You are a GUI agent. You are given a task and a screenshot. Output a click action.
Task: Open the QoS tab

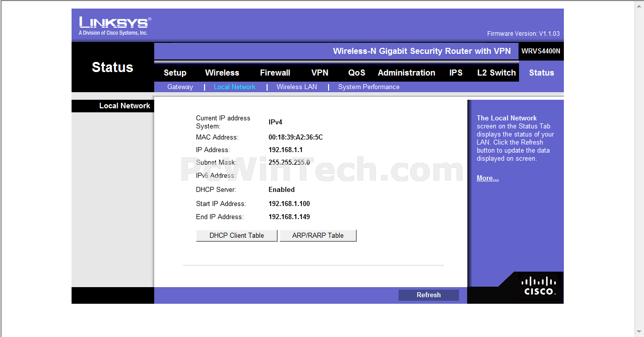tap(357, 73)
